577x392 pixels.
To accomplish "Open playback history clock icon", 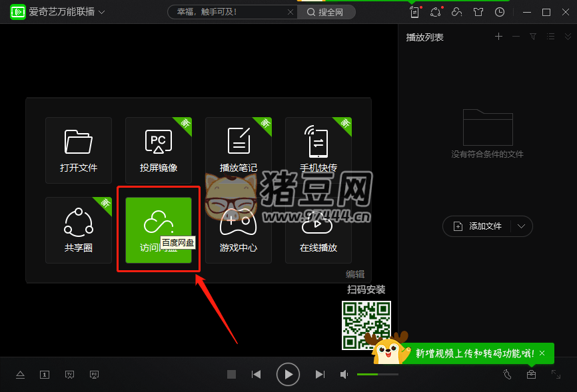I will [x=500, y=12].
